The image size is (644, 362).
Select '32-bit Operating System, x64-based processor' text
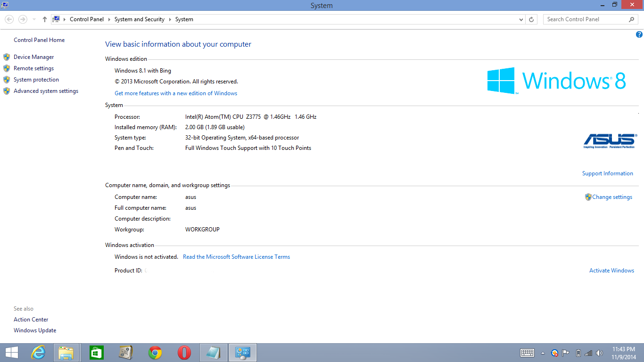click(x=242, y=138)
